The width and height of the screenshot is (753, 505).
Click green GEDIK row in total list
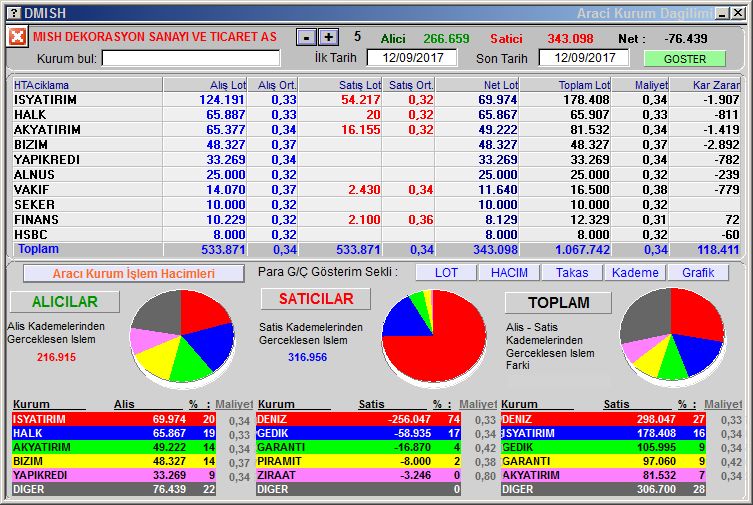tap(604, 447)
